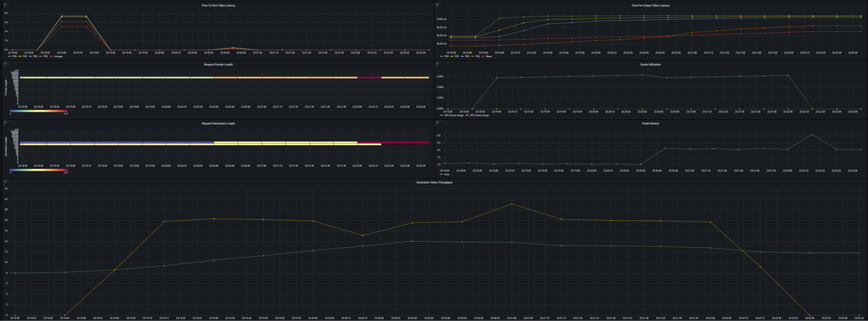The height and width of the screenshot is (321, 868).
Task: Toggle Average series in Time To First Token legend
Action: pyautogui.click(x=58, y=56)
